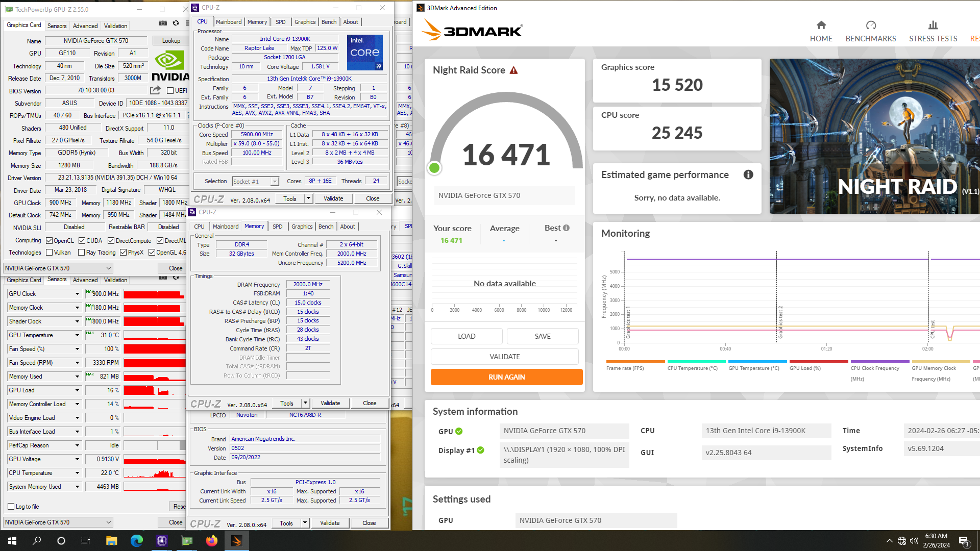Click the LOAD button in 3DMark
Screen dimensions: 980x551
click(x=467, y=336)
